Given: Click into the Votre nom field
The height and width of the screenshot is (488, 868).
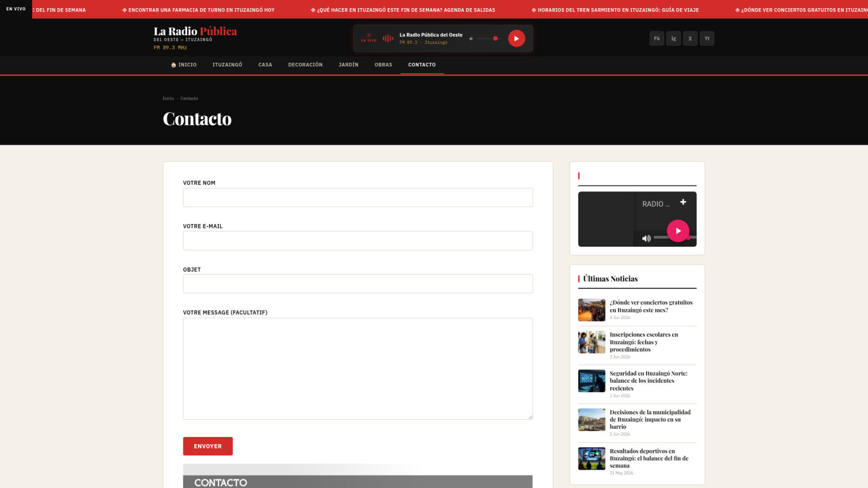Looking at the screenshot, I should click(x=358, y=197).
